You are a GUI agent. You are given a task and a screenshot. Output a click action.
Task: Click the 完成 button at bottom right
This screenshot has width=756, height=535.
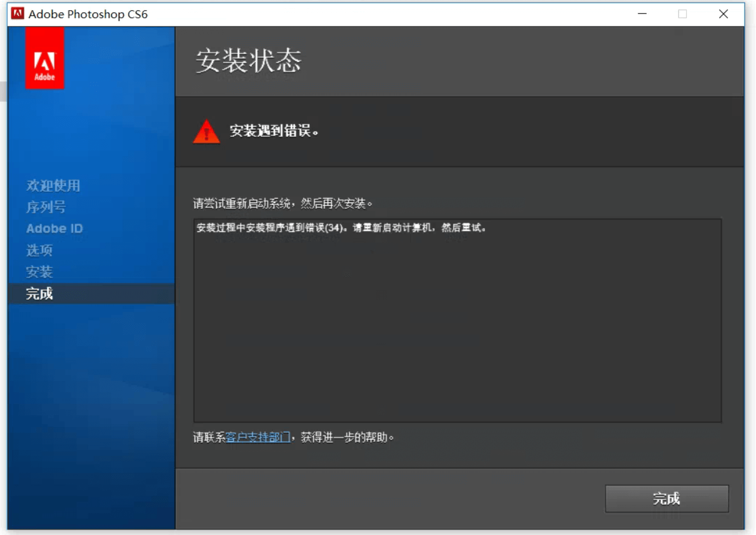[x=667, y=499]
